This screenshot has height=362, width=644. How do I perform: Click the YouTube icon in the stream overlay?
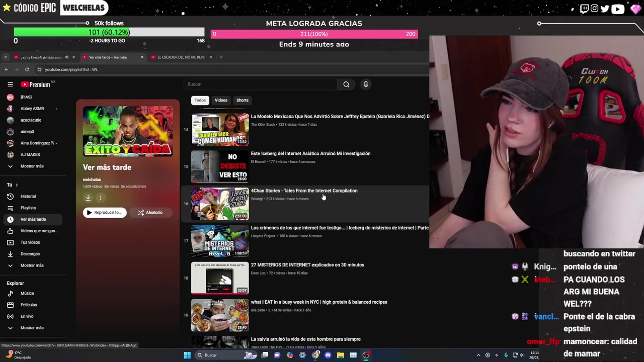pyautogui.click(x=618, y=9)
